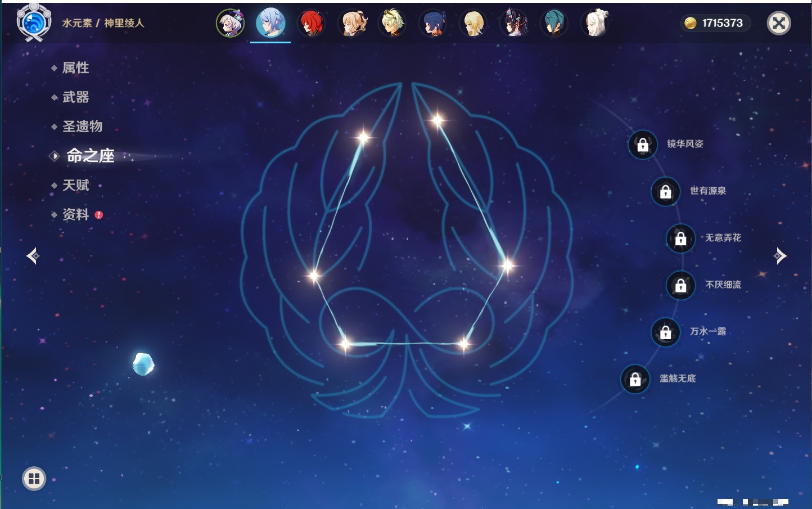This screenshot has height=509, width=812.
Task: Switch to light-green-haired goggles character avatar
Action: (x=393, y=23)
